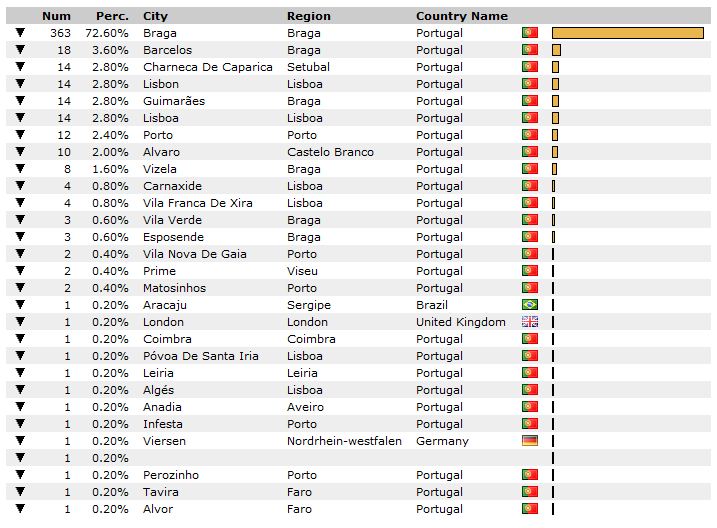Expand the Guimarães row triangle

pos(20,101)
